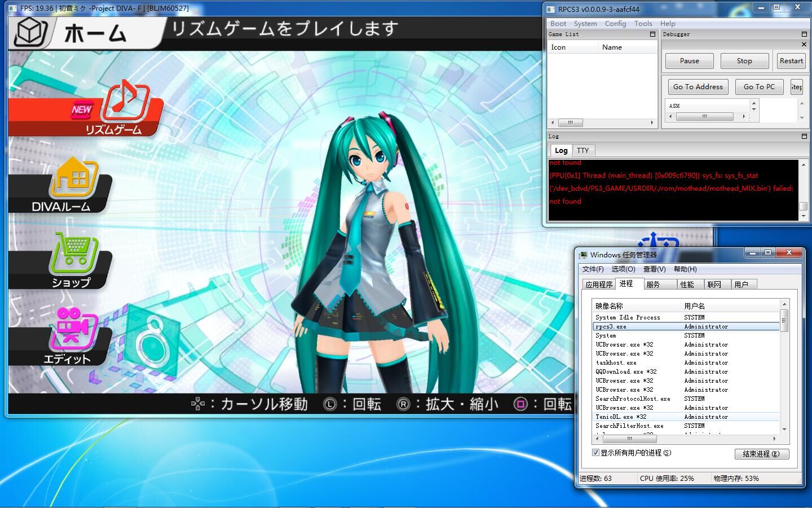Click the Game List horizontal scrollbar thumb
Viewport: 812px width, 508px height.
pyautogui.click(x=570, y=122)
